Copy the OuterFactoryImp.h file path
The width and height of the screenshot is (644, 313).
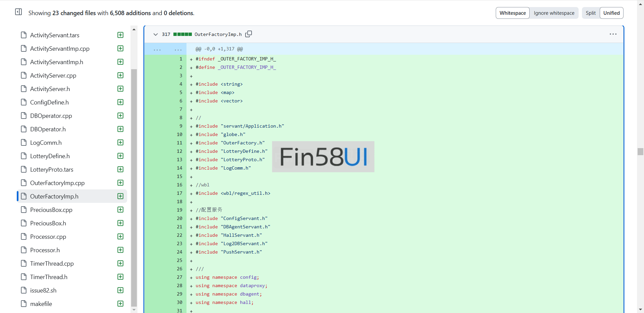pyautogui.click(x=249, y=34)
